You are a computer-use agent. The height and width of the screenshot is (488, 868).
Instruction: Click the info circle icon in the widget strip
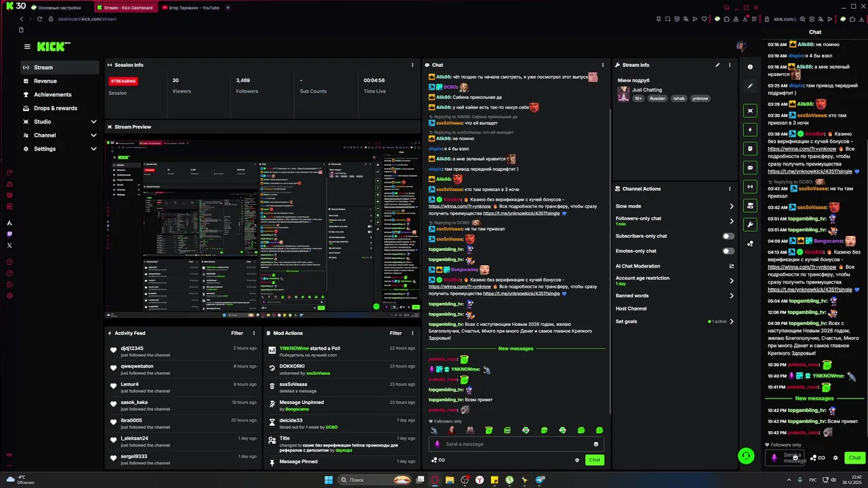tap(750, 67)
